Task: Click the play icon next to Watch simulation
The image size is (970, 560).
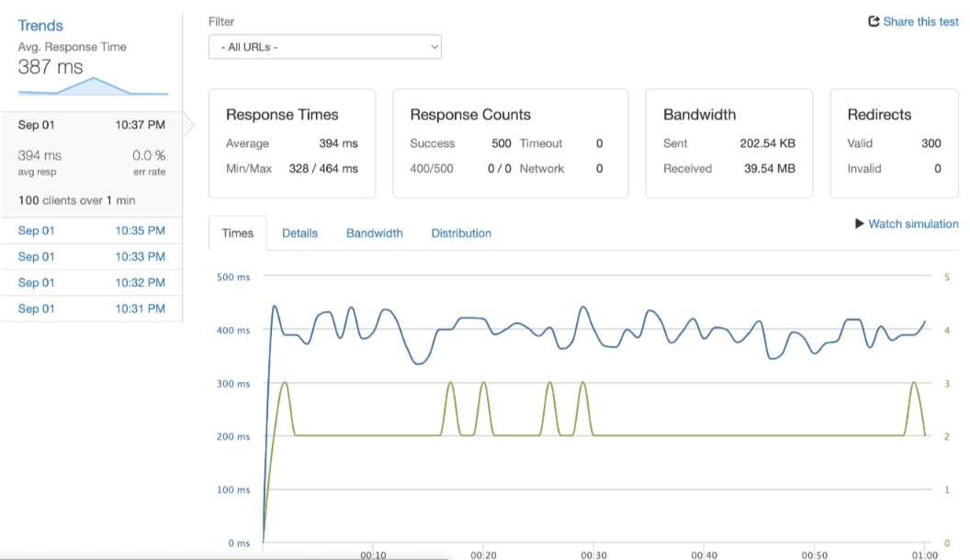Action: pyautogui.click(x=859, y=223)
